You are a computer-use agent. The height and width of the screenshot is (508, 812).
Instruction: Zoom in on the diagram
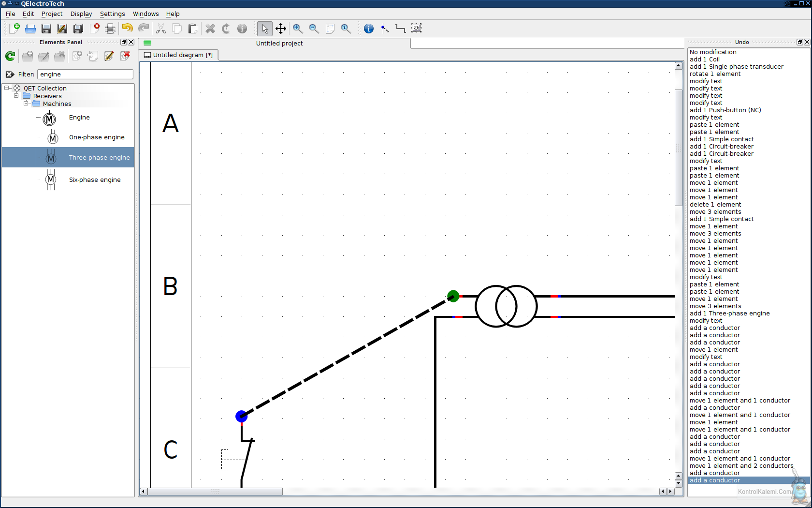click(298, 29)
